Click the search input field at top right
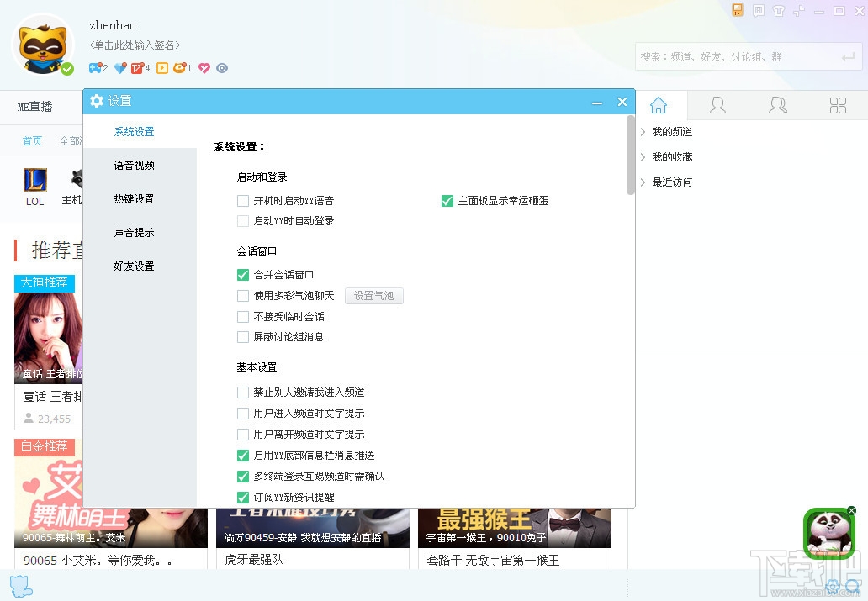 coord(740,56)
